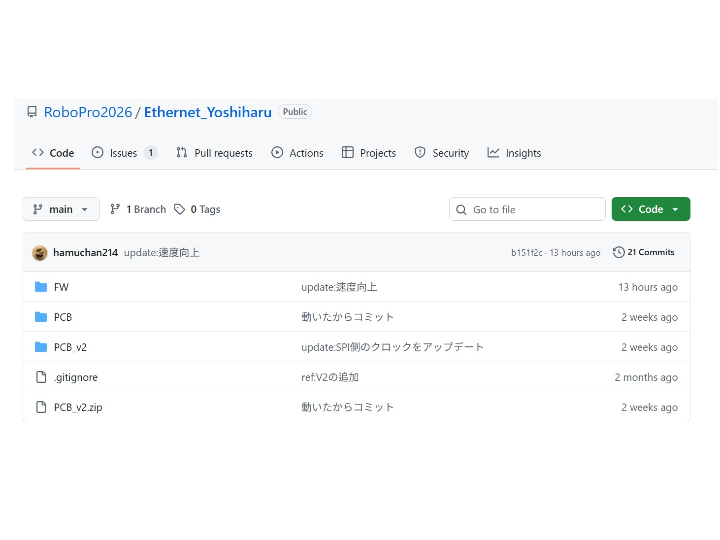Image resolution: width=720 pixels, height=540 pixels.
Task: Open the main branch dropdown
Action: click(61, 209)
